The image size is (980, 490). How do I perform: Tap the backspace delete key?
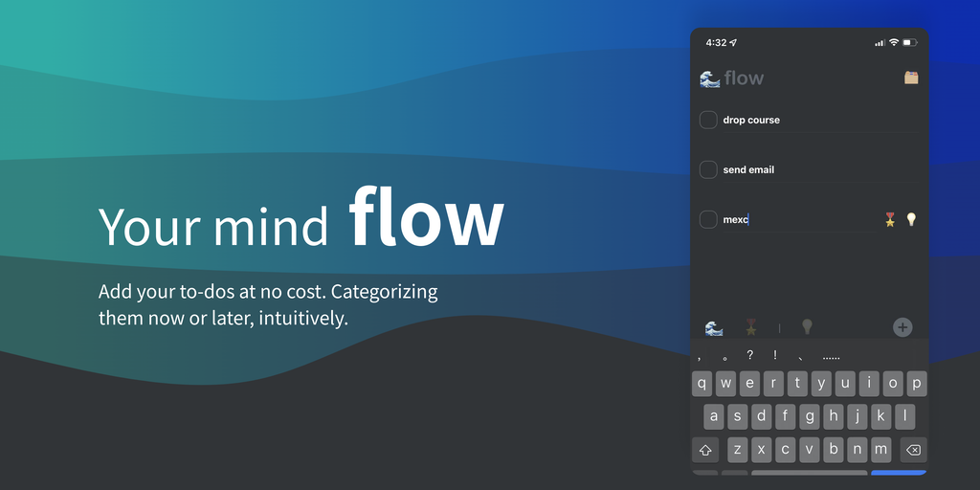pyautogui.click(x=913, y=450)
